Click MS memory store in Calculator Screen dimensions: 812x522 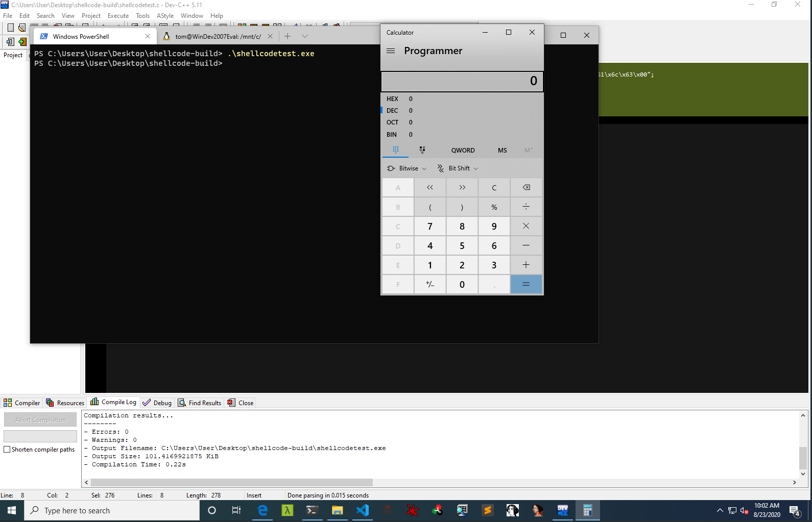pyautogui.click(x=503, y=150)
